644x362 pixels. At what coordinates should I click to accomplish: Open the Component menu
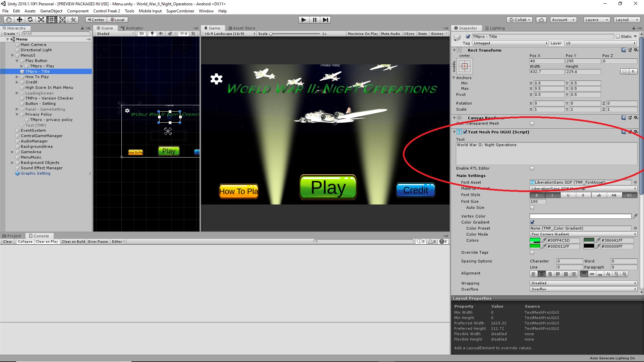pyautogui.click(x=78, y=11)
